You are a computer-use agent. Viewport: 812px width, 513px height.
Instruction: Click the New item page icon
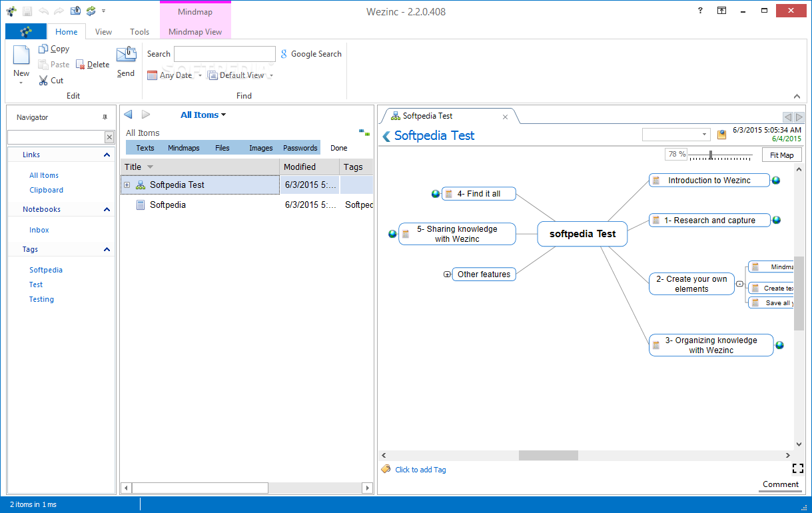coord(21,56)
